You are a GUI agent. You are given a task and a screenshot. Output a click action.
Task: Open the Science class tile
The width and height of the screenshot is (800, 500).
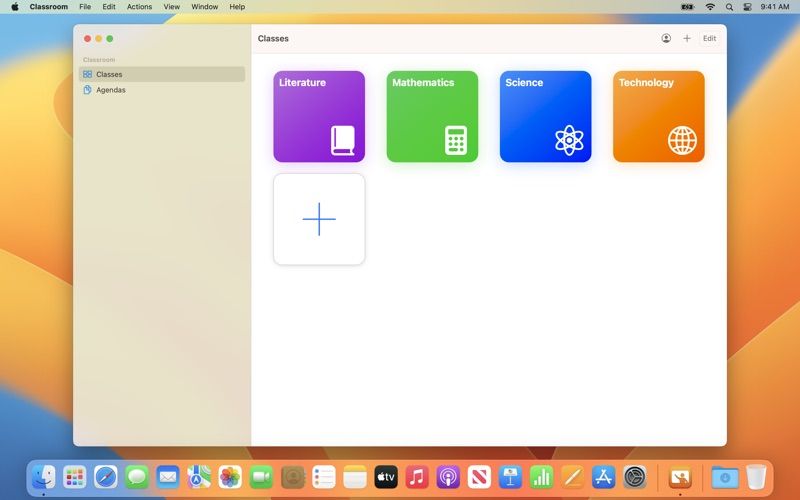(x=545, y=116)
